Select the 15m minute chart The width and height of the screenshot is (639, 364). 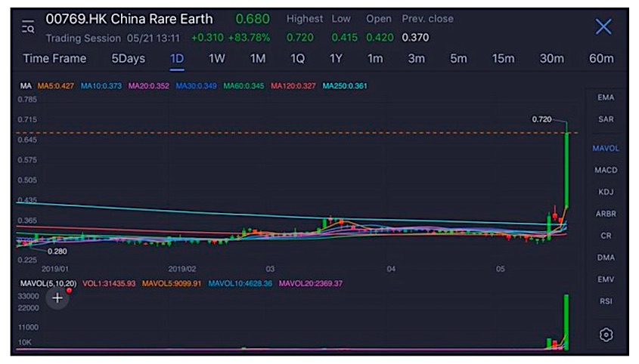coord(504,59)
